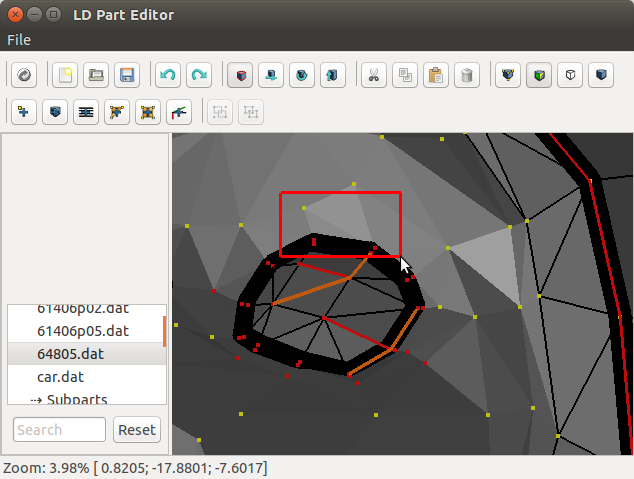This screenshot has width=634, height=479.
Task: Select 61406p05.dat in the file list
Action: point(83,331)
